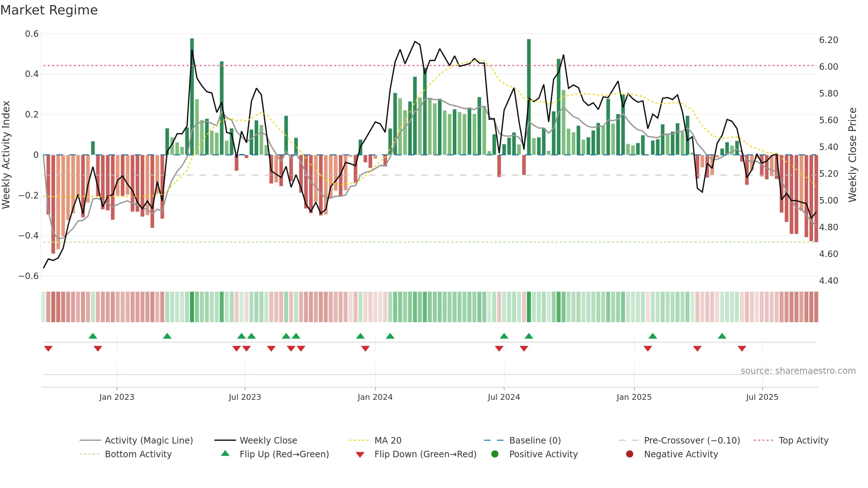Click the 0.6 tick on the left axis

point(32,34)
